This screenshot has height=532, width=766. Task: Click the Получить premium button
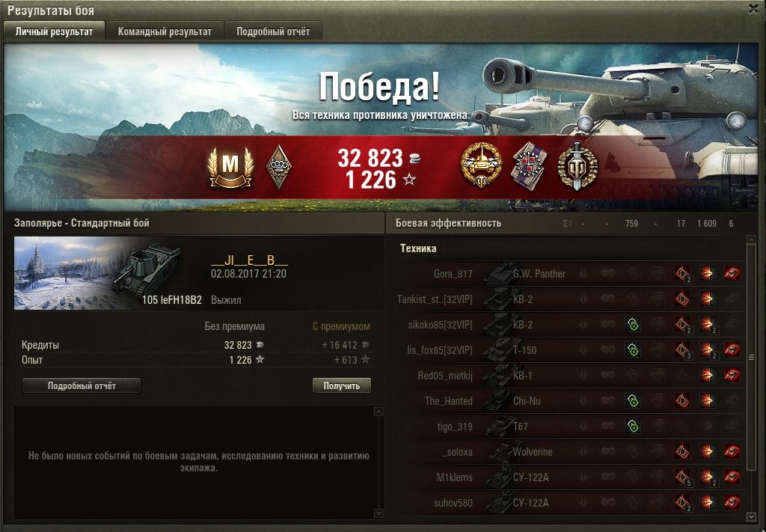(x=341, y=385)
